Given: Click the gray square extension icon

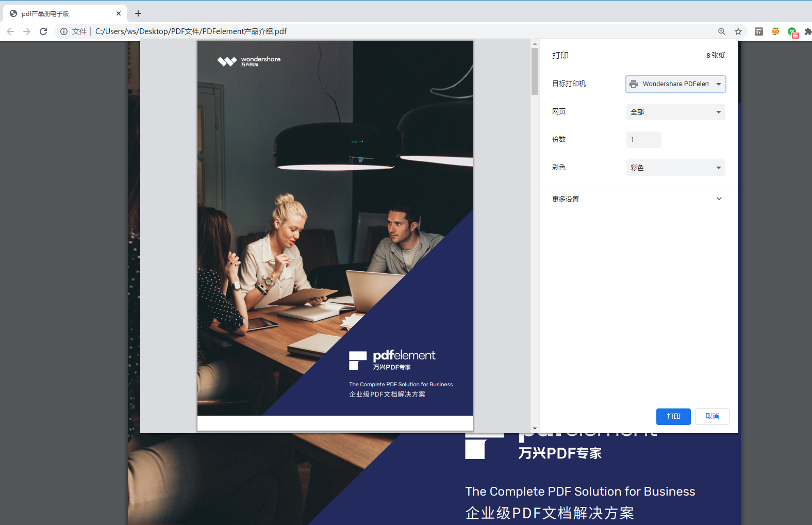Looking at the screenshot, I should 759,31.
